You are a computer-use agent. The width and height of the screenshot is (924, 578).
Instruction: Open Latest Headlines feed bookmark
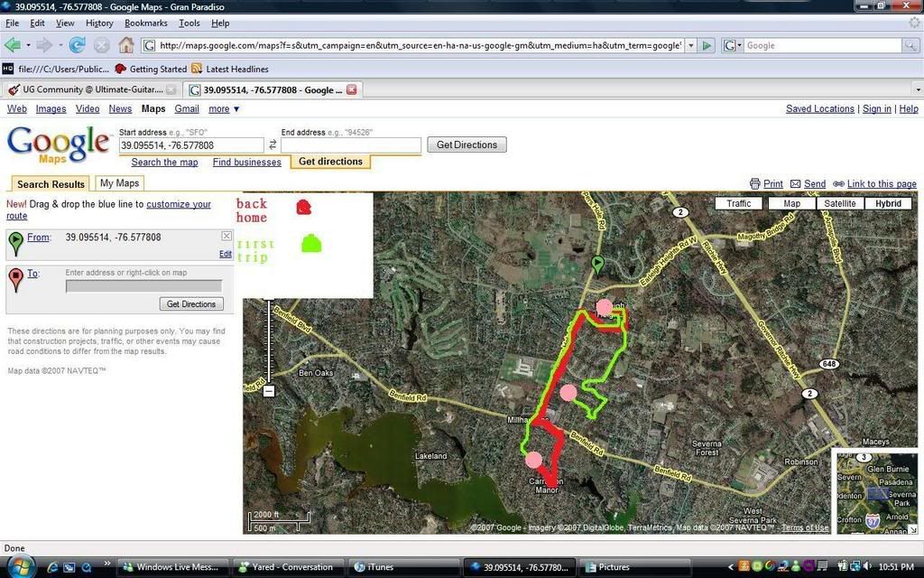pos(230,69)
